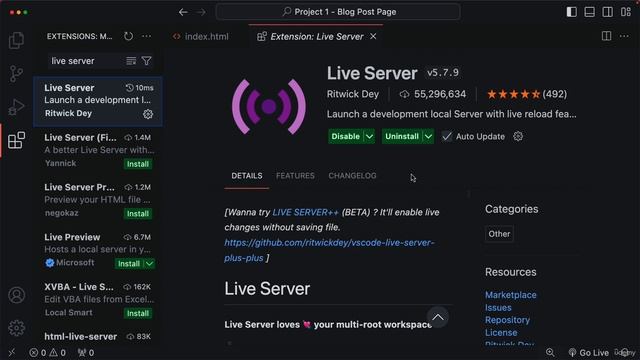Open extension settings gear beside Auto Update

[518, 136]
